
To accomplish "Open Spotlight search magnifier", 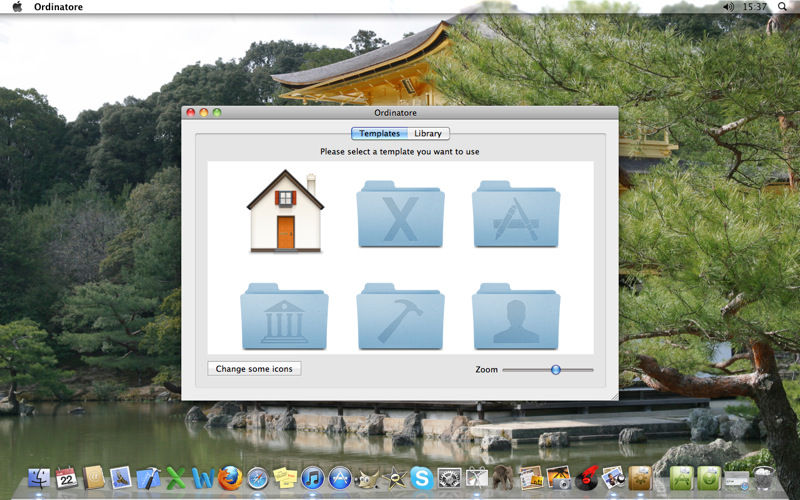I will click(x=782, y=7).
